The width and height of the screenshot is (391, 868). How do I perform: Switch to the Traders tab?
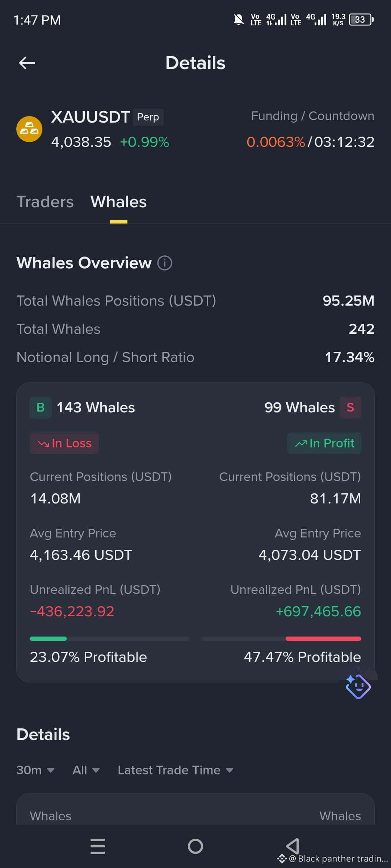(x=45, y=202)
